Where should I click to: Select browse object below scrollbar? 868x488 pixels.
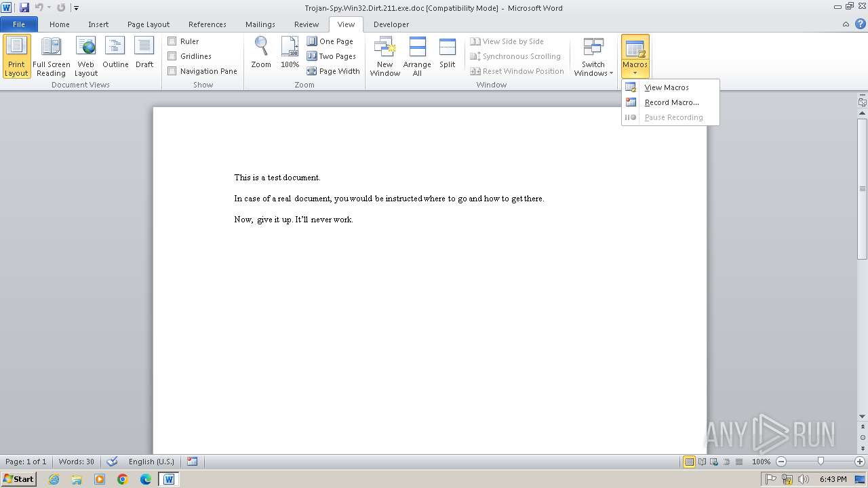(863, 437)
